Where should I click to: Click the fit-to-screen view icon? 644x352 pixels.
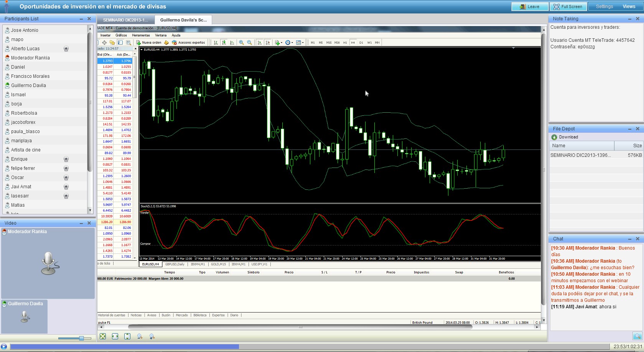tap(103, 336)
